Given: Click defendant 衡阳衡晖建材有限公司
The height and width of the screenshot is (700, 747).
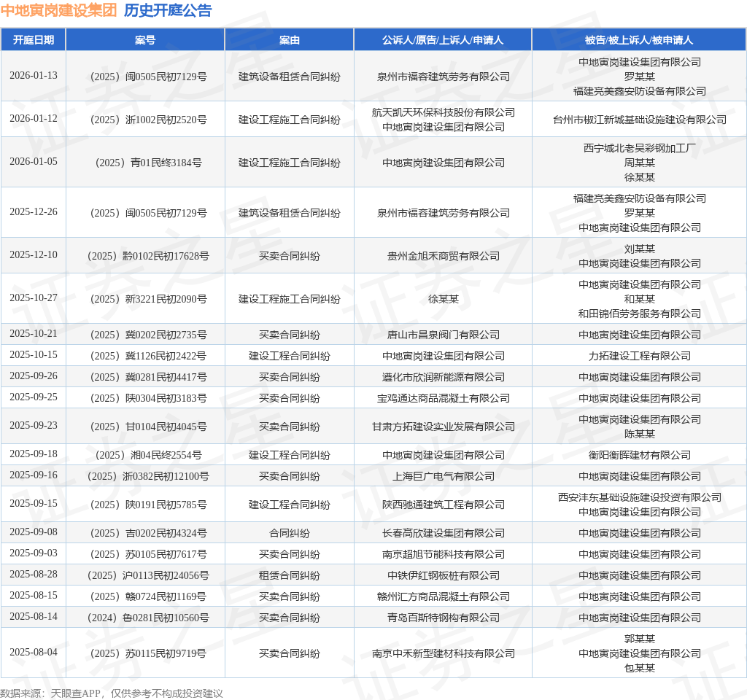Looking at the screenshot, I should 639,455.
